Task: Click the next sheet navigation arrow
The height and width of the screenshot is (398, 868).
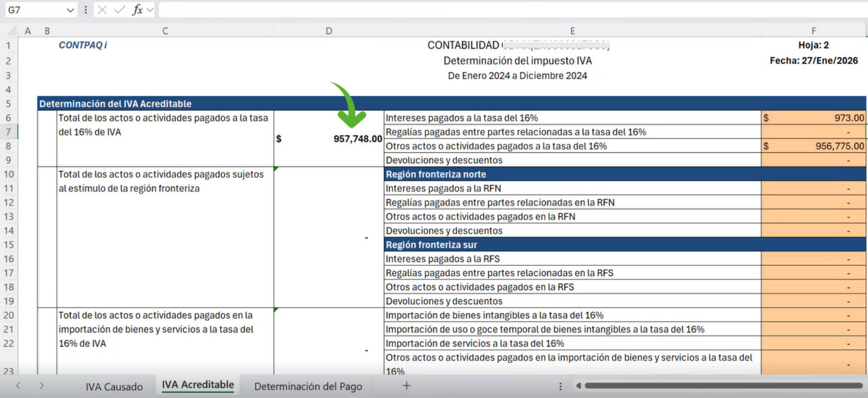Action: [42, 386]
